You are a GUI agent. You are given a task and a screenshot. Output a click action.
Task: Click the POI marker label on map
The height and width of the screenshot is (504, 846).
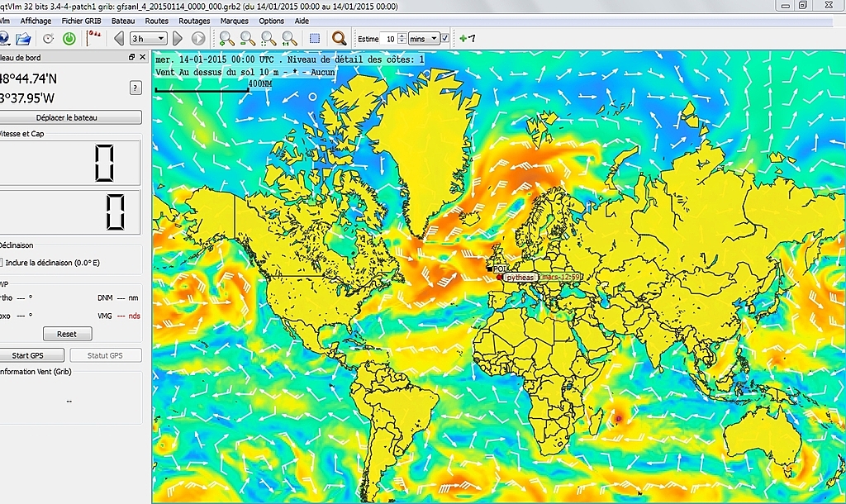500,269
